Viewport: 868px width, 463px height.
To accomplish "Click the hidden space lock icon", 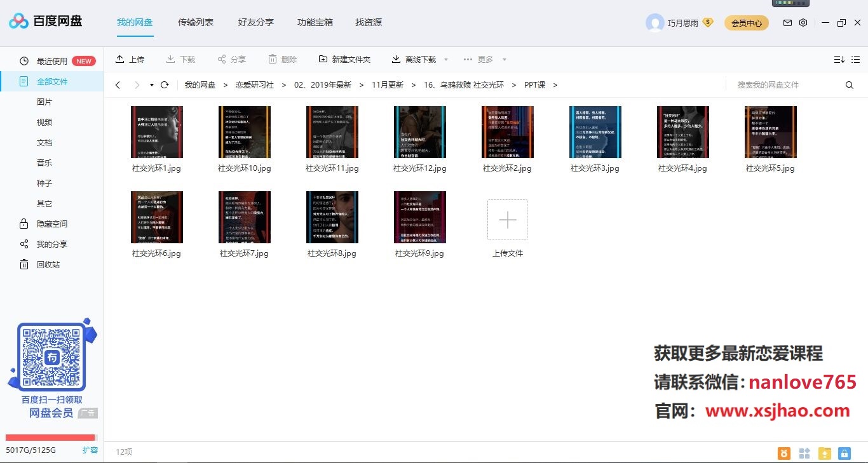I will (x=24, y=224).
